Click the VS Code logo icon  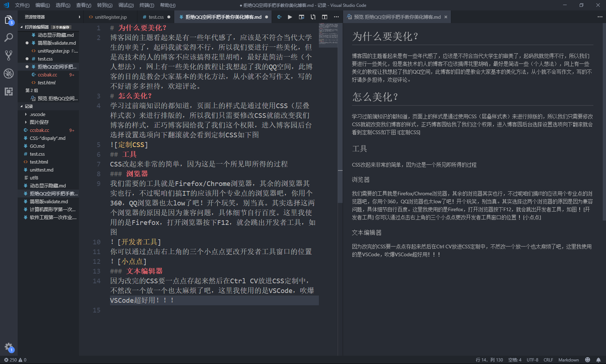[6, 5]
